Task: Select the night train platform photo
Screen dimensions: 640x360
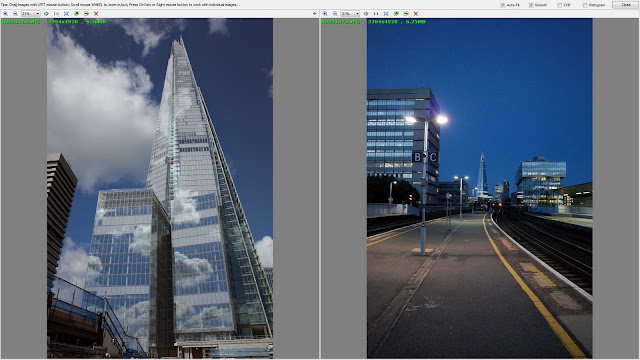Action: [x=480, y=188]
